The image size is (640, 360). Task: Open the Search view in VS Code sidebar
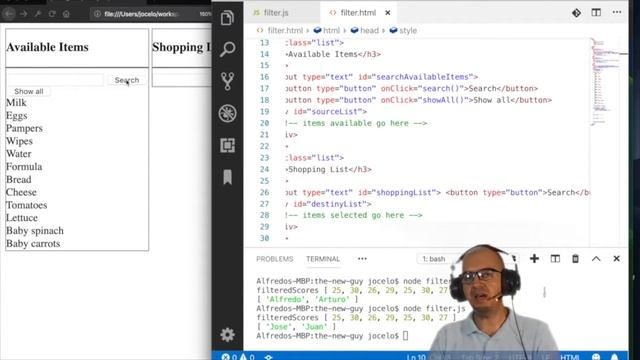point(227,49)
